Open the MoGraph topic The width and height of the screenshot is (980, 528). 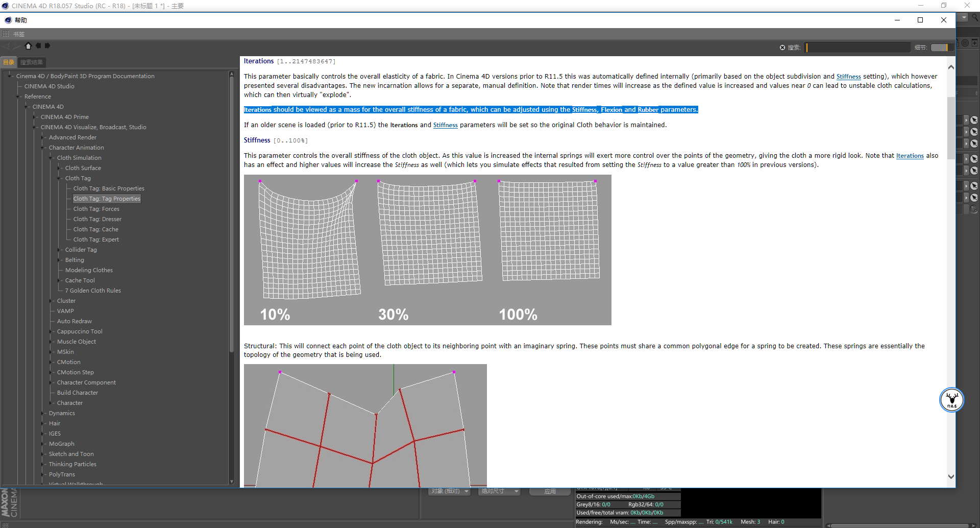pyautogui.click(x=61, y=444)
